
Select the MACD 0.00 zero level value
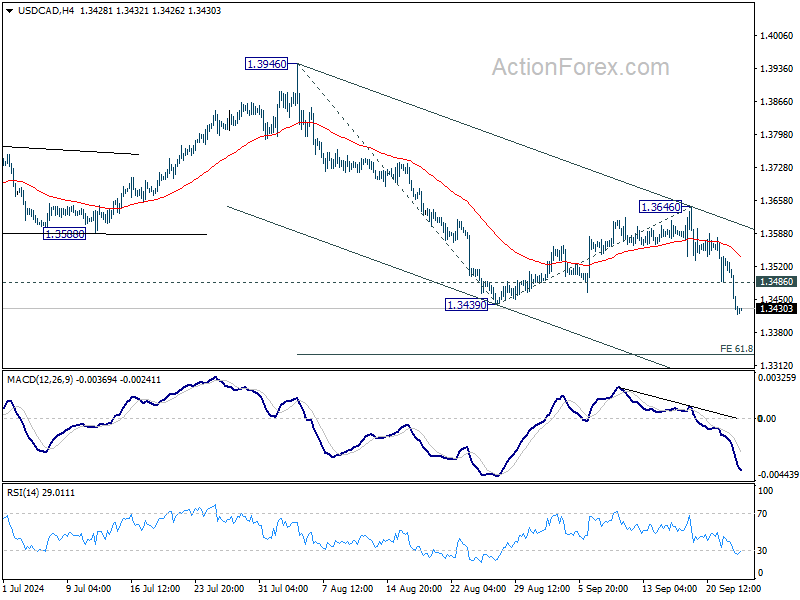pos(767,418)
